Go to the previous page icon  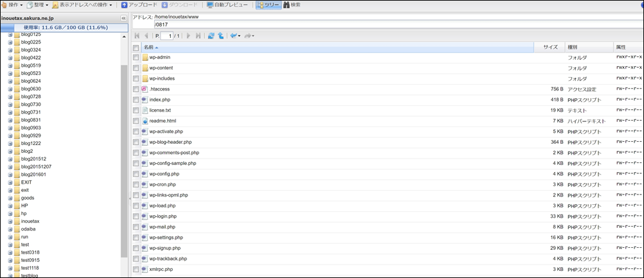pyautogui.click(x=147, y=36)
